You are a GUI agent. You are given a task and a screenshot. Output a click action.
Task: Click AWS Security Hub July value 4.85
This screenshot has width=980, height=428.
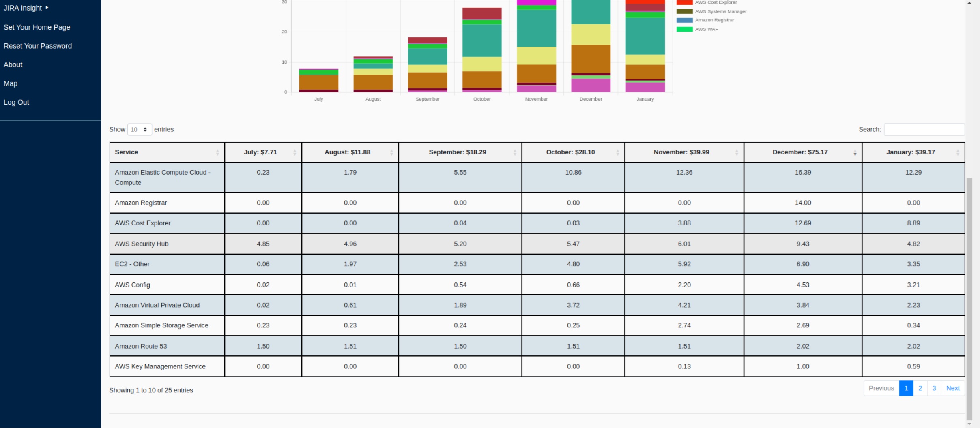(263, 244)
